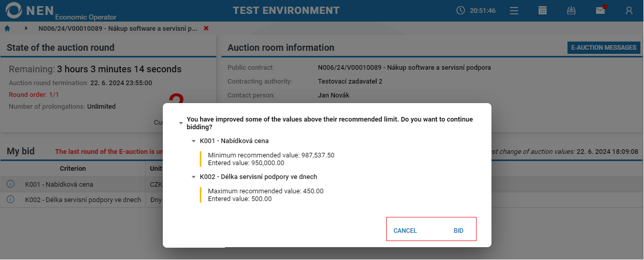Go to the home page icon
The height and width of the screenshot is (260, 644).
pos(7,28)
